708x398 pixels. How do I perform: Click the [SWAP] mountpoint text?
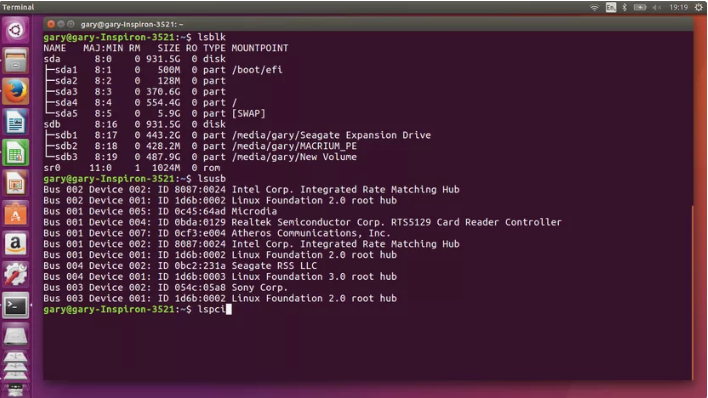pyautogui.click(x=248, y=113)
